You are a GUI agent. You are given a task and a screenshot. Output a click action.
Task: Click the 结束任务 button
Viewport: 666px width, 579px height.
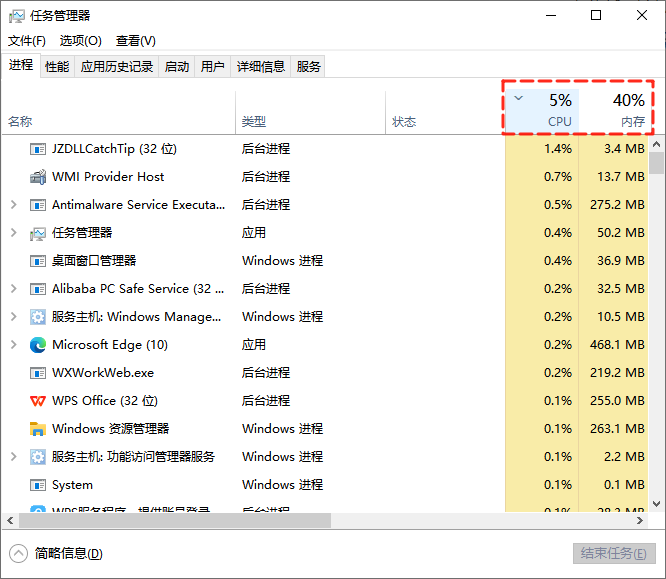click(x=612, y=553)
